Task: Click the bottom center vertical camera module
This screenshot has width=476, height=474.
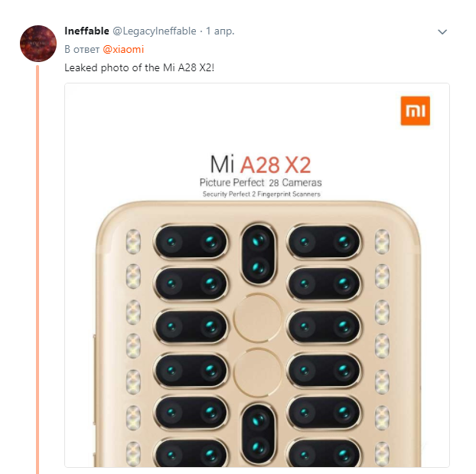Action: tap(259, 434)
